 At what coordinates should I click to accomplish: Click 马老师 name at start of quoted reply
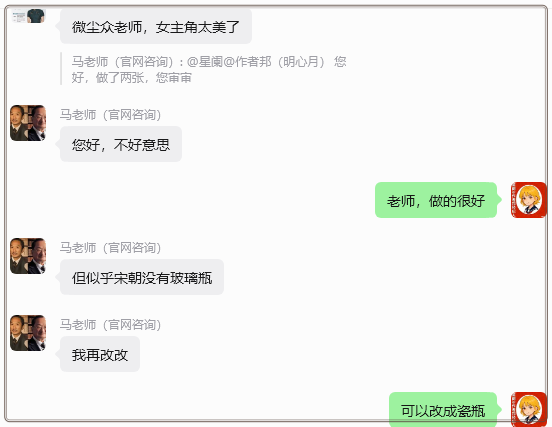point(89,62)
